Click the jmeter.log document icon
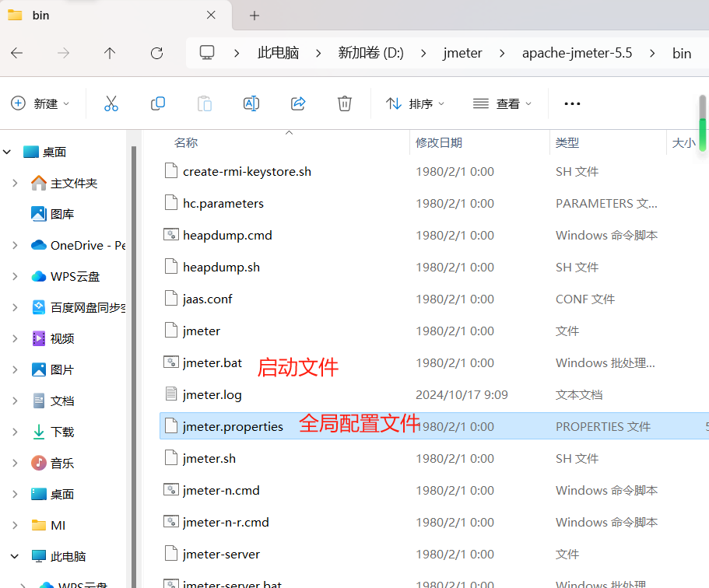The width and height of the screenshot is (709, 588). click(x=171, y=394)
